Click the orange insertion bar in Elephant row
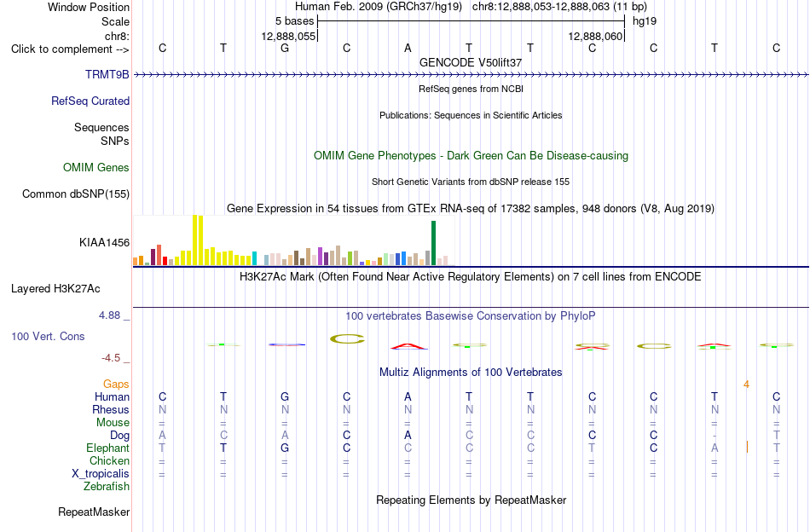Viewport: 810px width, 532px height. pyautogui.click(x=747, y=447)
